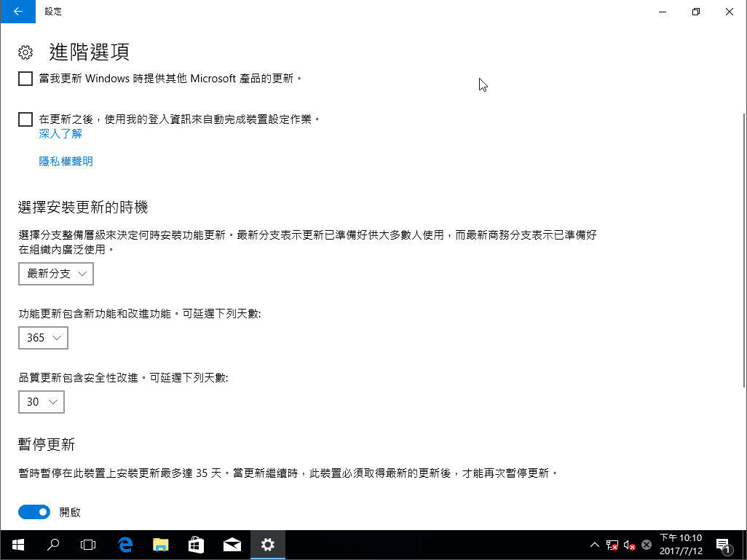Open the Start menu
Image resolution: width=747 pixels, height=560 pixels.
pos(17,545)
